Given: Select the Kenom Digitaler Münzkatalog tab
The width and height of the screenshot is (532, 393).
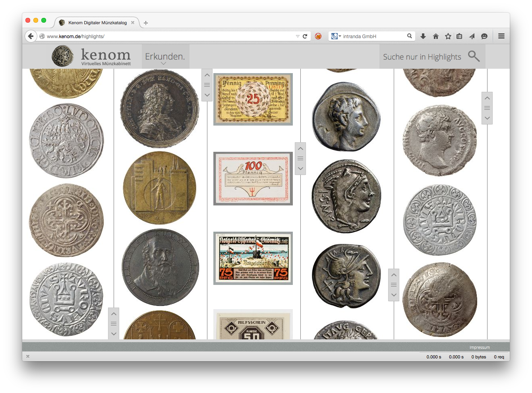Looking at the screenshot, I should pos(97,23).
